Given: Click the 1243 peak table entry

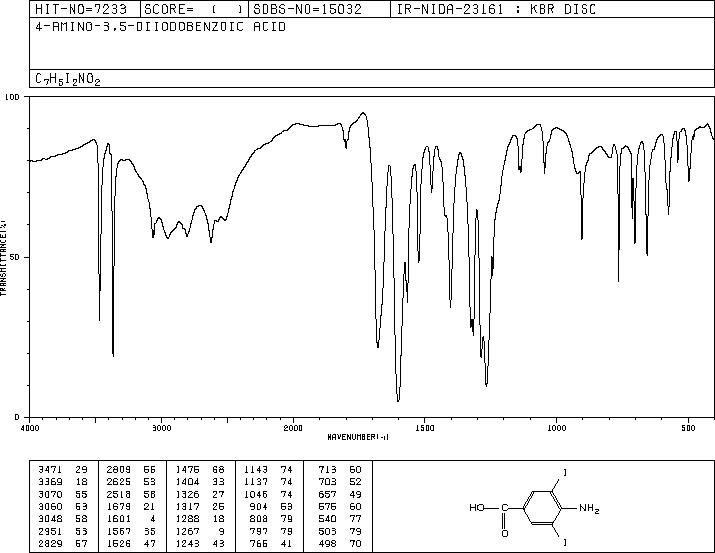Looking at the screenshot, I should pyautogui.click(x=200, y=544).
